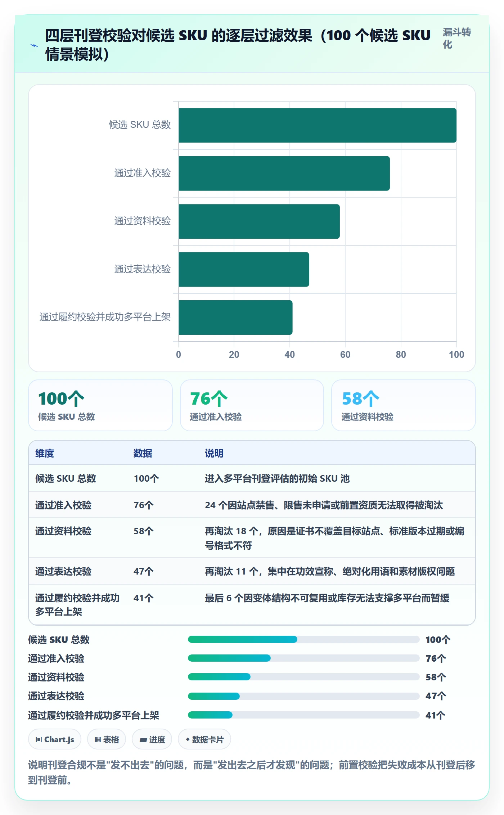Image resolution: width=504 pixels, height=815 pixels.
Task: Click the description starting with 24 个因站点禁售
Action: click(x=324, y=505)
